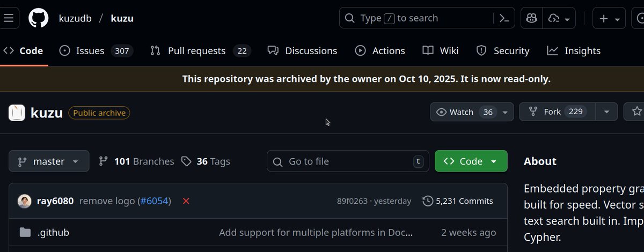The width and height of the screenshot is (644, 252).
Task: Focus the 'Go to file' search field
Action: (348, 161)
